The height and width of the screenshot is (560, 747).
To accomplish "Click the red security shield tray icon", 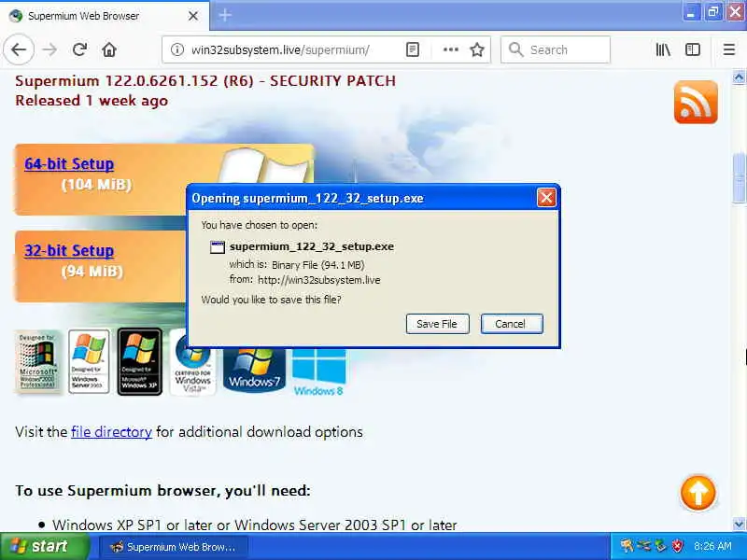I will coord(677,546).
